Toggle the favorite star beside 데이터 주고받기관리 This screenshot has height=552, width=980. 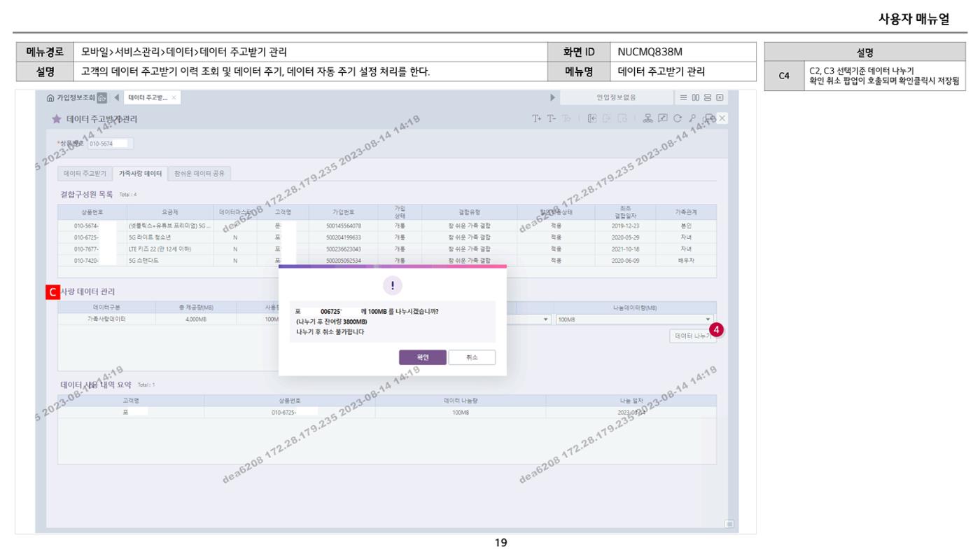click(57, 119)
